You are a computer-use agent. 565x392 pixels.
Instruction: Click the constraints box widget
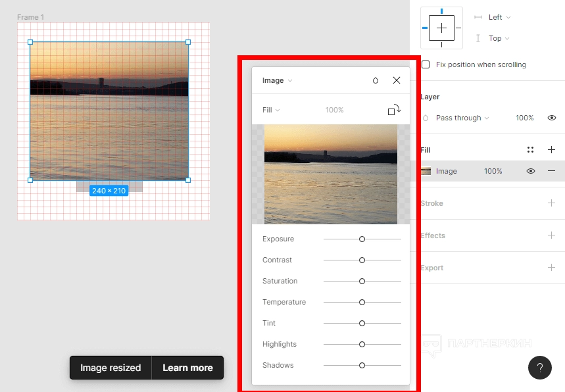tap(442, 28)
